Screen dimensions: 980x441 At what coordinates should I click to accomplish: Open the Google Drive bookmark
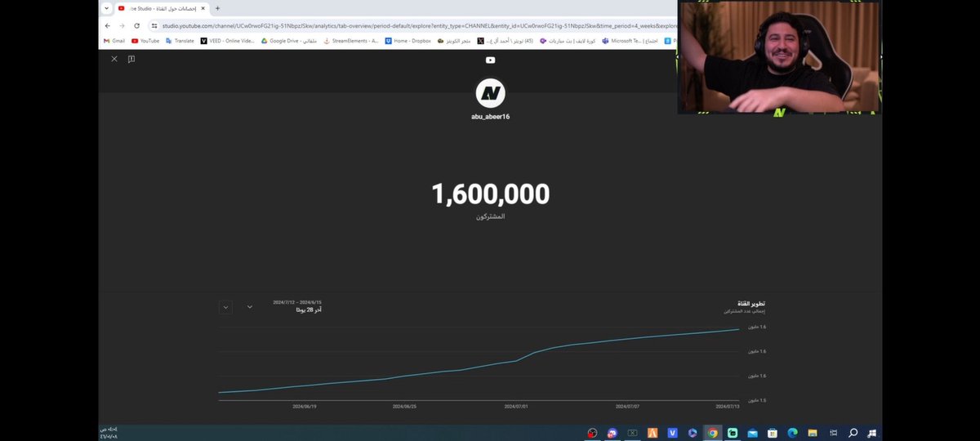[289, 41]
